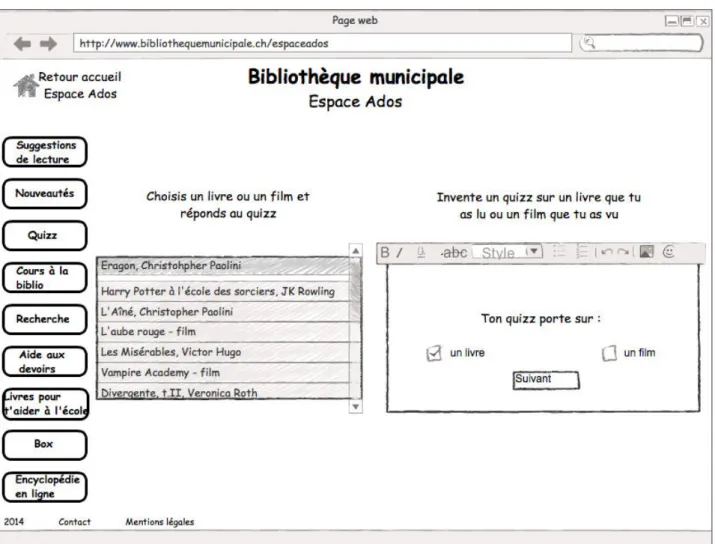Select 'Divergente, t II, Veronica Roth' row

pyautogui.click(x=223, y=391)
